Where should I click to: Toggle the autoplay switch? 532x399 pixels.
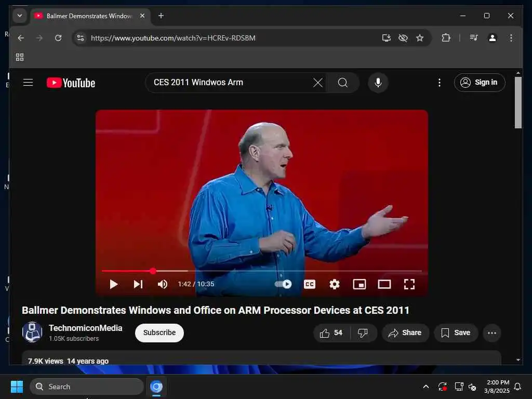(283, 284)
